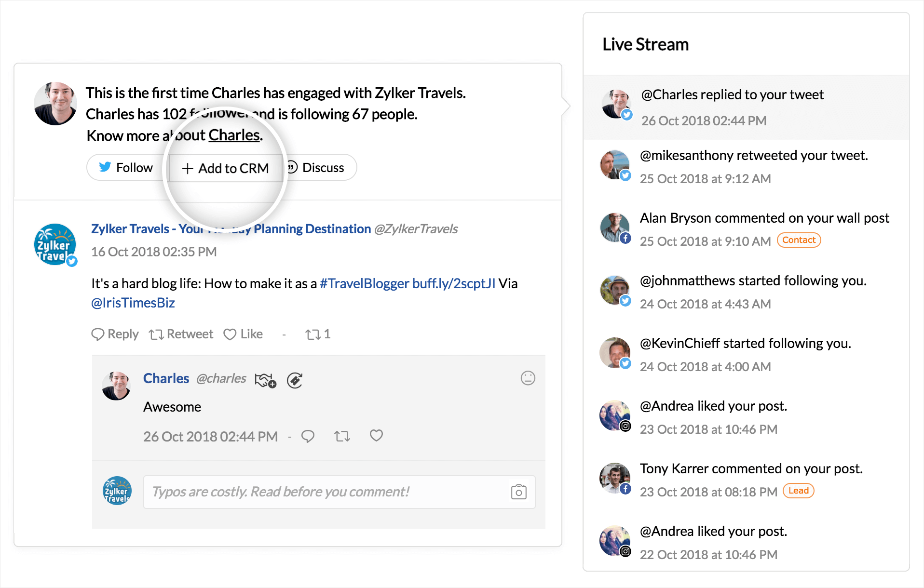
Task: Click Zylker Travels logo beside comment box
Action: pyautogui.click(x=117, y=491)
